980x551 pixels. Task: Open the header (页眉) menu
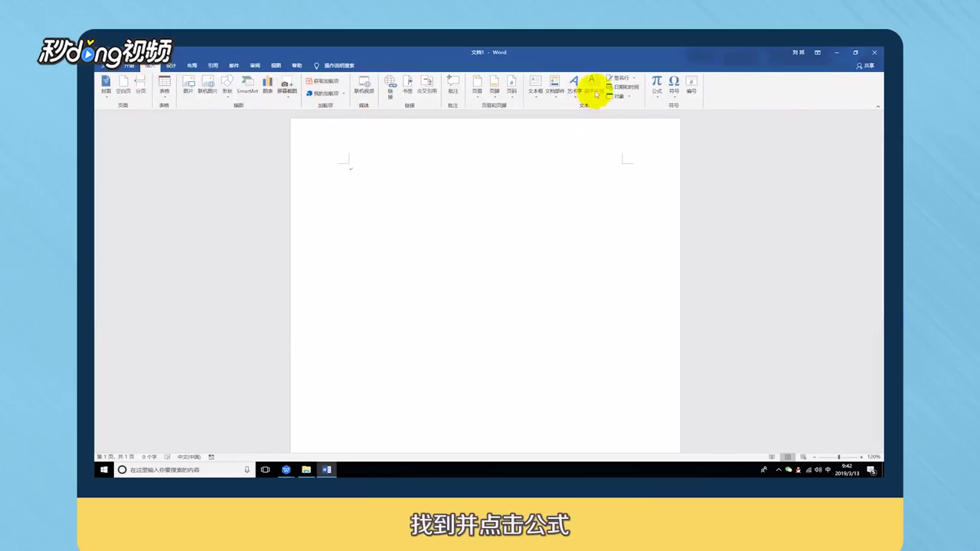477,86
